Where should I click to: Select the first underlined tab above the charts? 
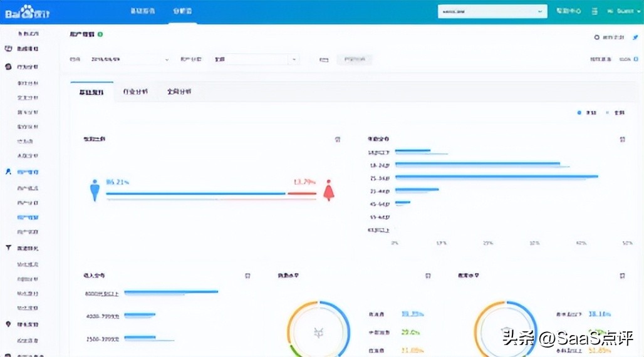(x=91, y=92)
